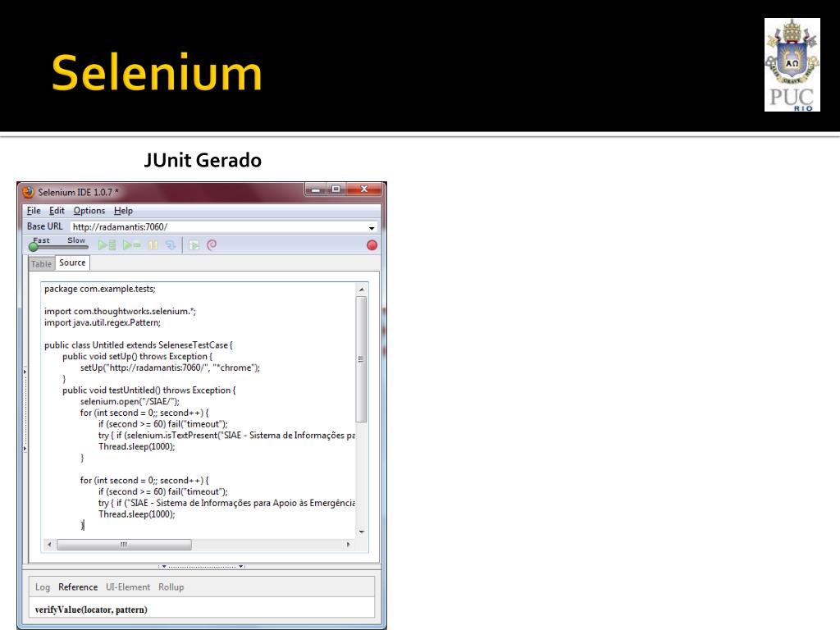Open the Options menu
This screenshot has width=840, height=630.
tap(89, 211)
